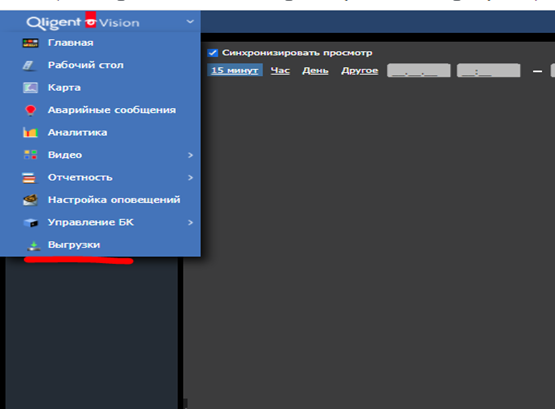Expand the Управление БК submenu arrow
The width and height of the screenshot is (555, 409).
[190, 223]
